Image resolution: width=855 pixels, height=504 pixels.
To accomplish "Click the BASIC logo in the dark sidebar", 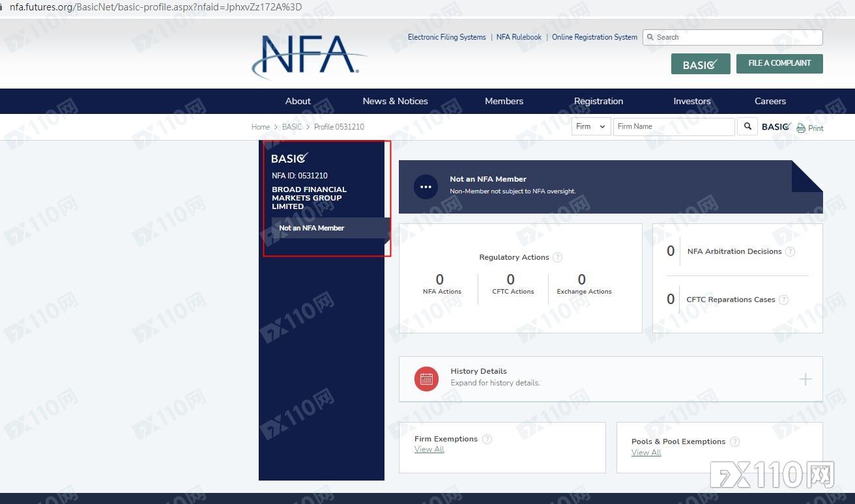I will (289, 158).
